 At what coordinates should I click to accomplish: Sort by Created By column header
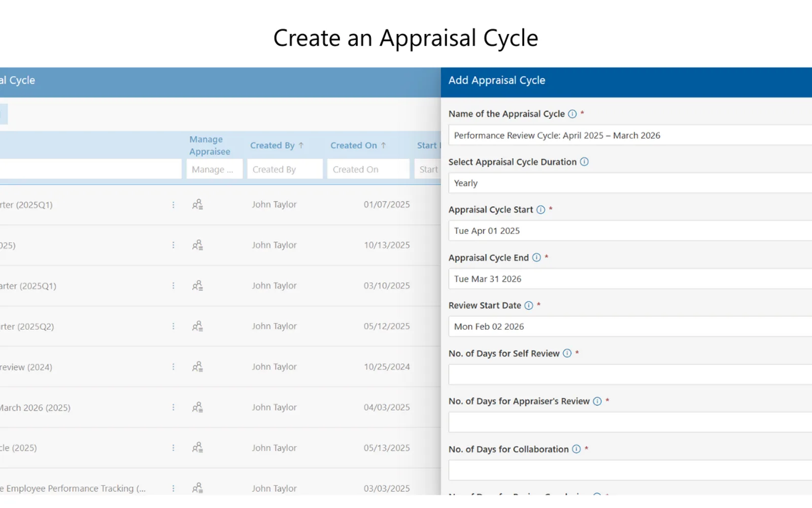point(277,145)
